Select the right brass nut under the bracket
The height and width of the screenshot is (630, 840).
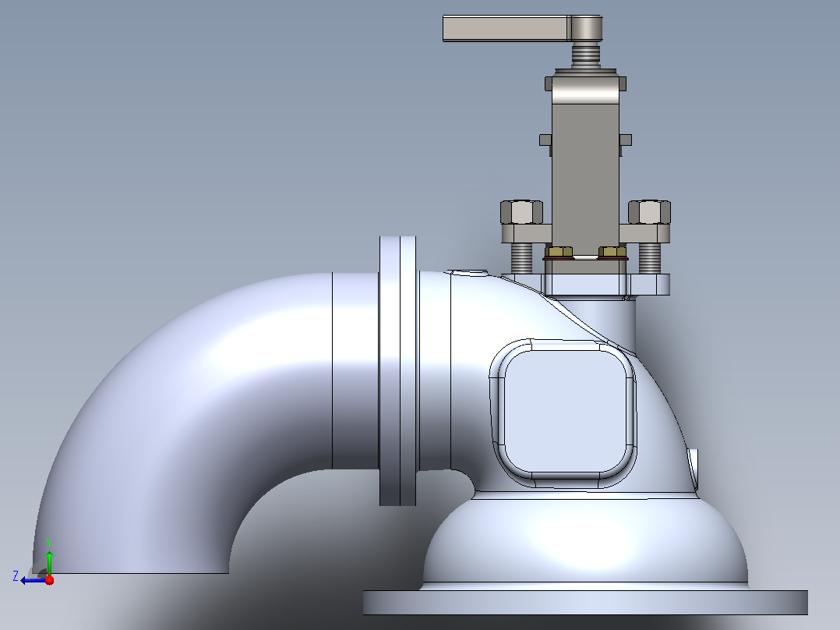point(612,252)
